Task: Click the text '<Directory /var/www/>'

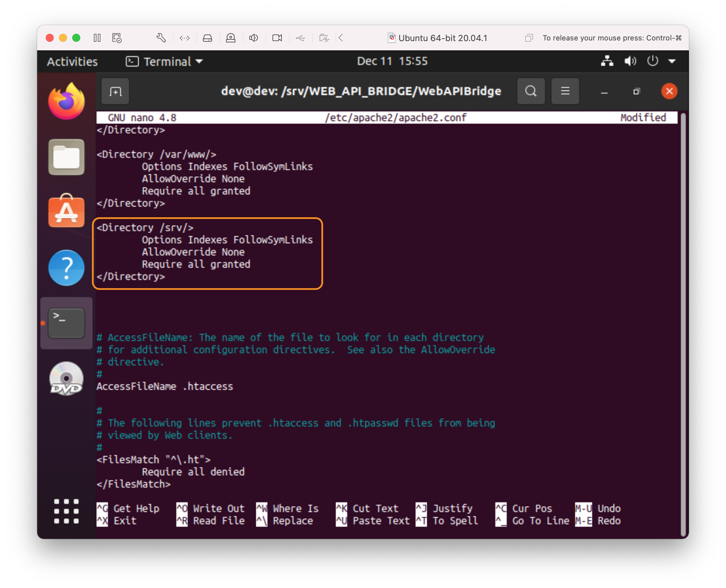Action: (156, 154)
